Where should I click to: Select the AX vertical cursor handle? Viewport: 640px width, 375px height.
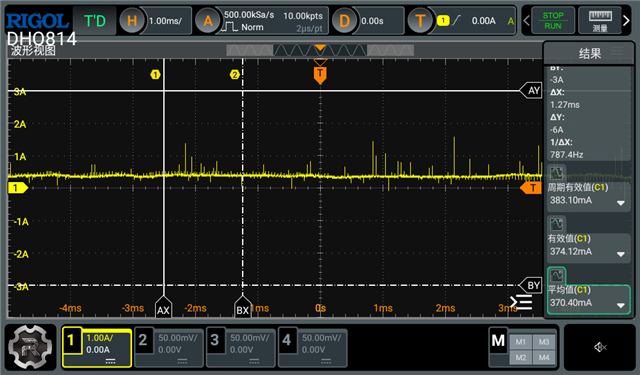(x=163, y=308)
